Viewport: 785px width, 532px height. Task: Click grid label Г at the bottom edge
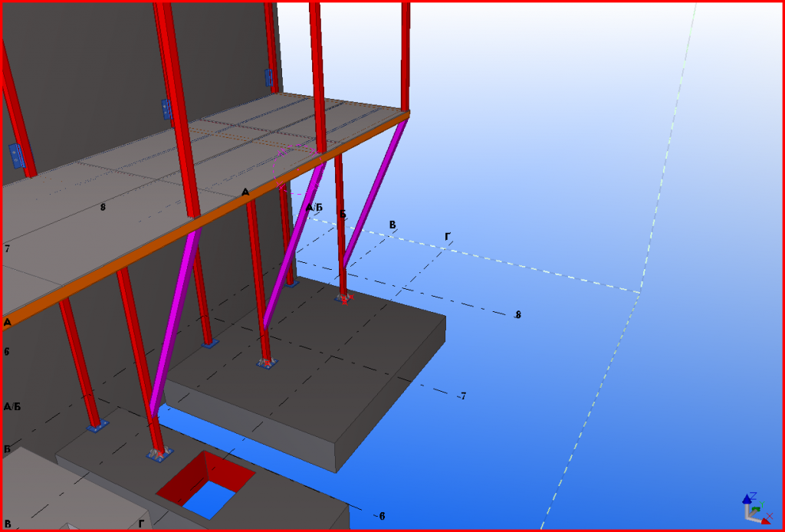click(x=142, y=524)
